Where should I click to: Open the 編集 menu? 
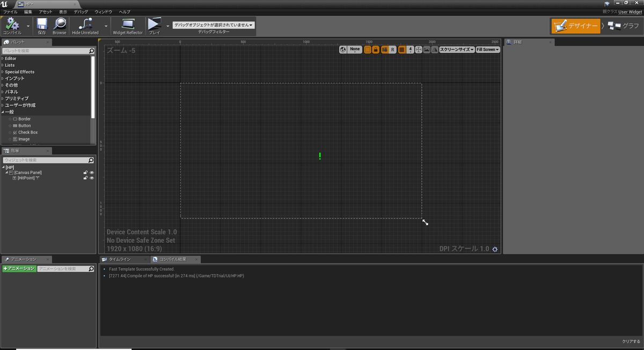click(28, 11)
